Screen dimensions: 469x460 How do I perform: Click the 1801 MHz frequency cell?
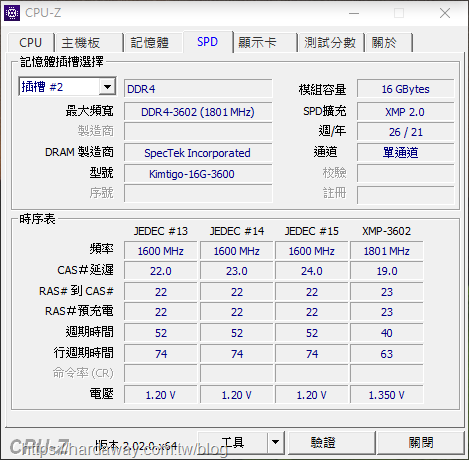coord(386,251)
